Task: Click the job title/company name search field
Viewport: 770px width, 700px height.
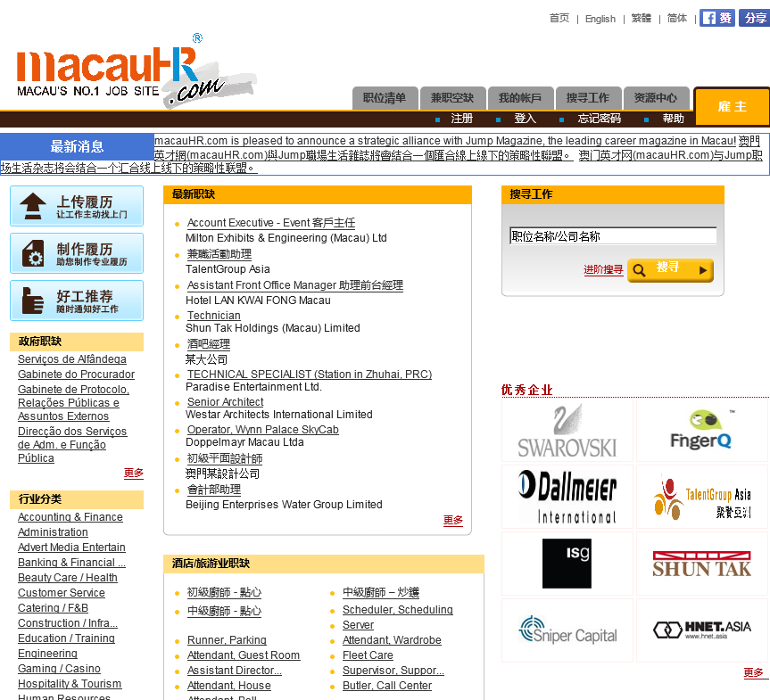Action: coord(613,236)
